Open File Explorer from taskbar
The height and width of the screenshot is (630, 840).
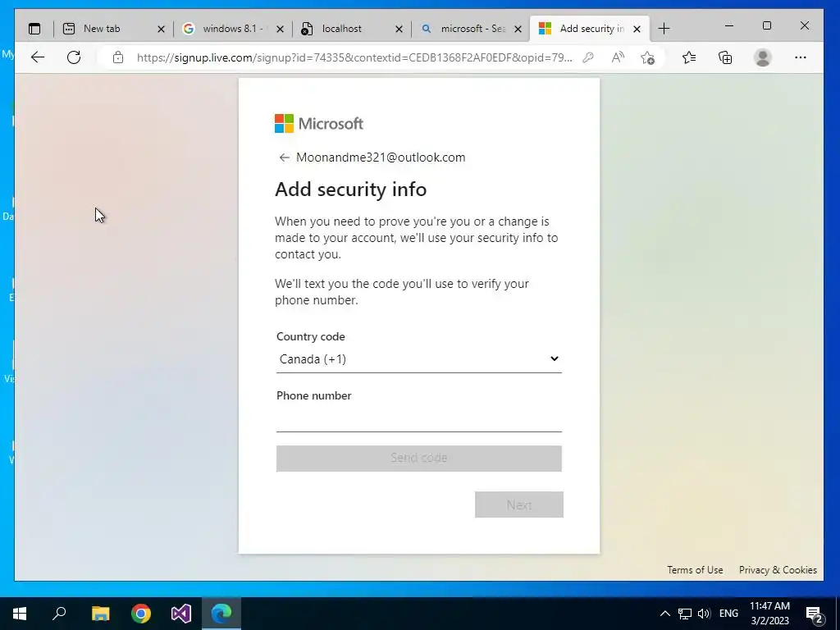(100, 614)
